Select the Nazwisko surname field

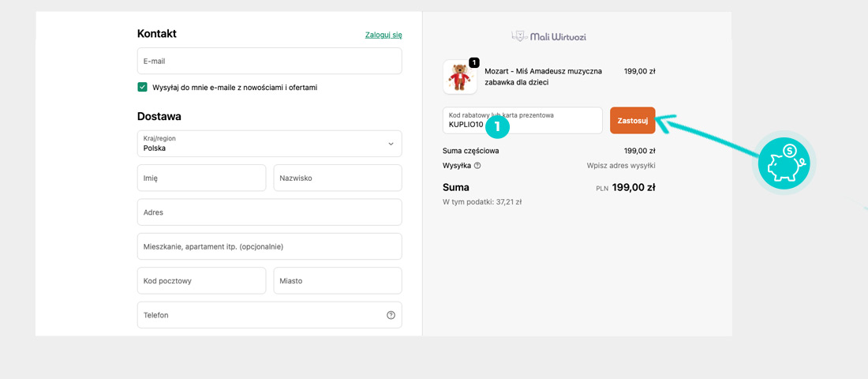[x=337, y=178]
